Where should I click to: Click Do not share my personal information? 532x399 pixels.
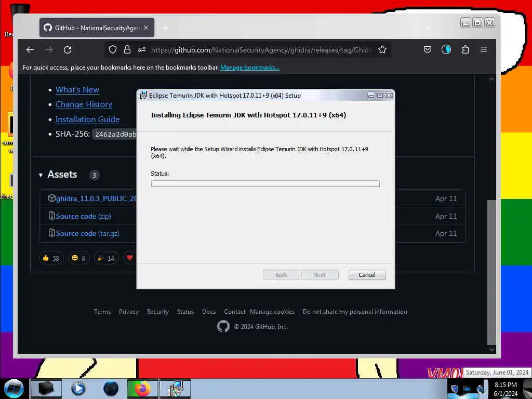tap(355, 312)
